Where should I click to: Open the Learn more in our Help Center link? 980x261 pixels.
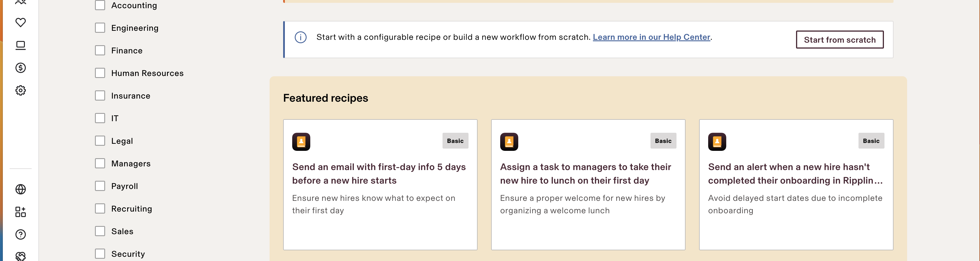point(652,37)
